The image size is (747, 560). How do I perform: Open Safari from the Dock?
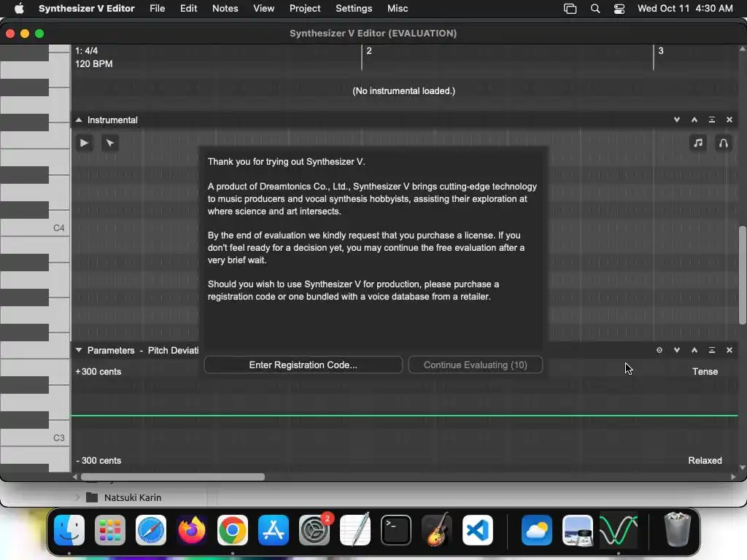[x=151, y=530]
